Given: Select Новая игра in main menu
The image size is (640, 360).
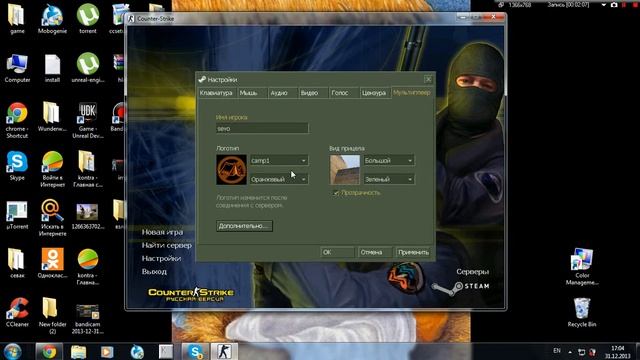Looking at the screenshot, I should click(162, 232).
